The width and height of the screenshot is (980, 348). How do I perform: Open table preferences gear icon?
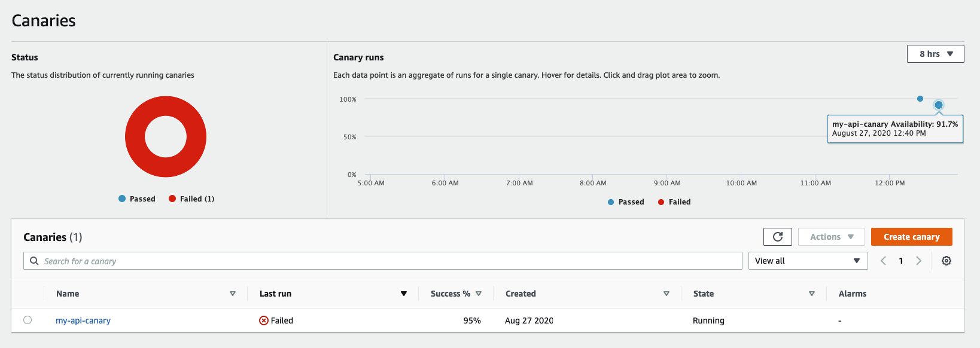[946, 261]
